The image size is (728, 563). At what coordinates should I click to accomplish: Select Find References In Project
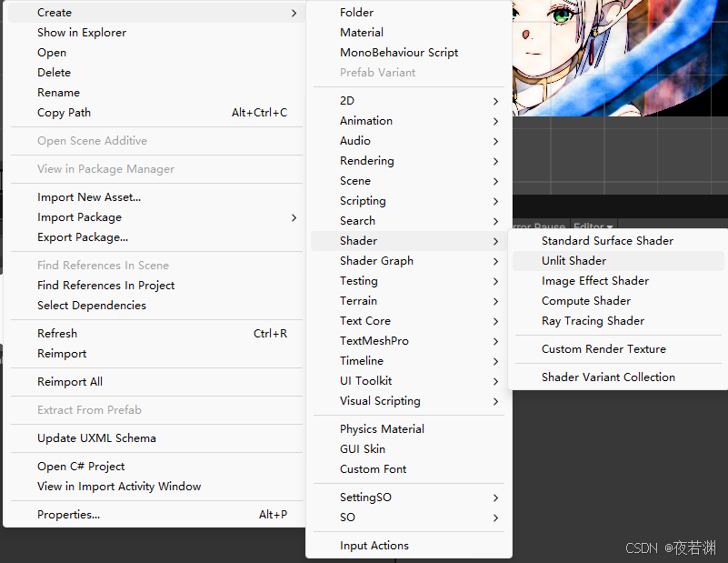pyautogui.click(x=156, y=286)
